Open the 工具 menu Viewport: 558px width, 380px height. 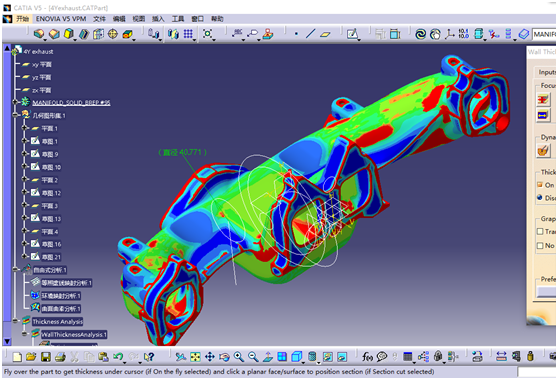(178, 19)
